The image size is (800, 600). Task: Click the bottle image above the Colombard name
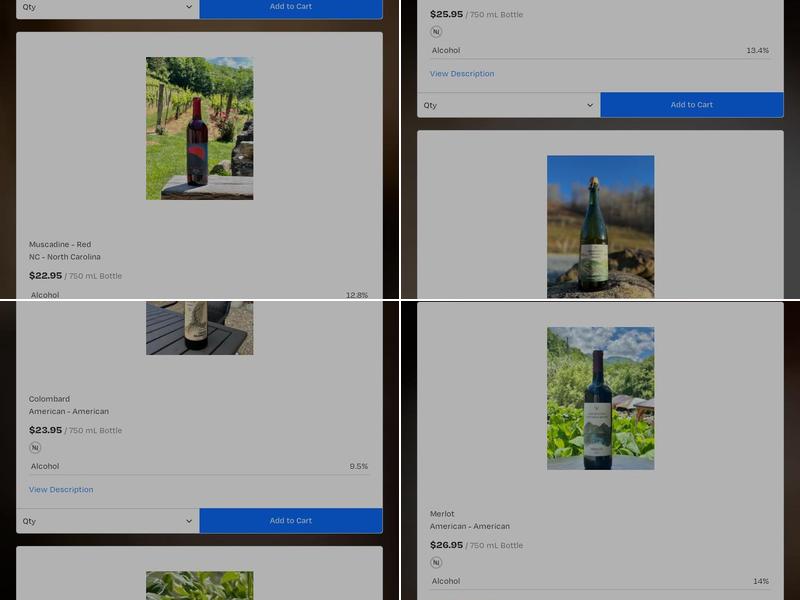[199, 328]
